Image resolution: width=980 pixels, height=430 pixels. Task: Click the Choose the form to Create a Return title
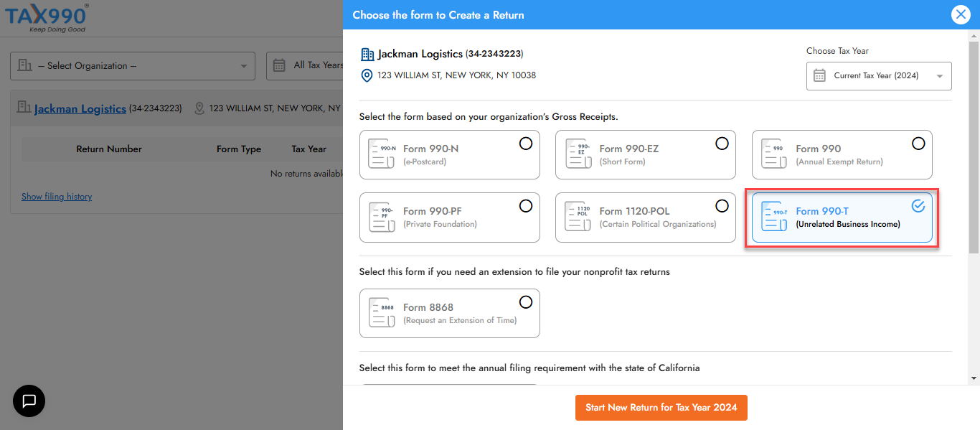438,14
